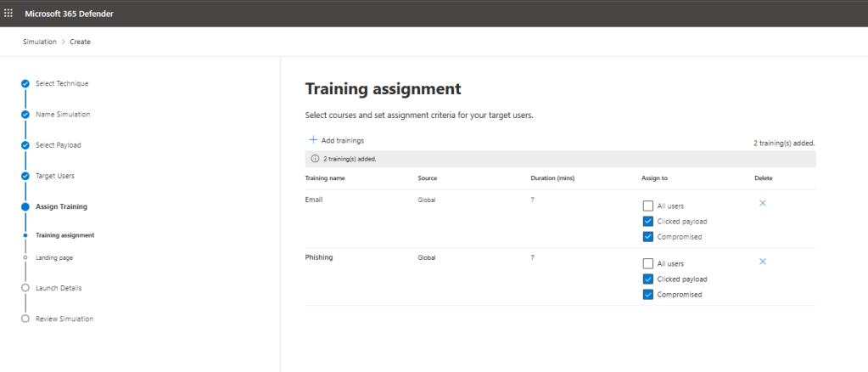868x372 pixels.
Task: Uncheck Compromised for Phishing training
Action: point(648,294)
